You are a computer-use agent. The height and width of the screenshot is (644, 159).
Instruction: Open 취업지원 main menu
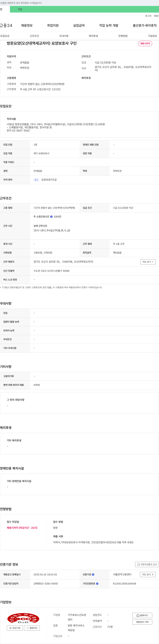point(53,25)
